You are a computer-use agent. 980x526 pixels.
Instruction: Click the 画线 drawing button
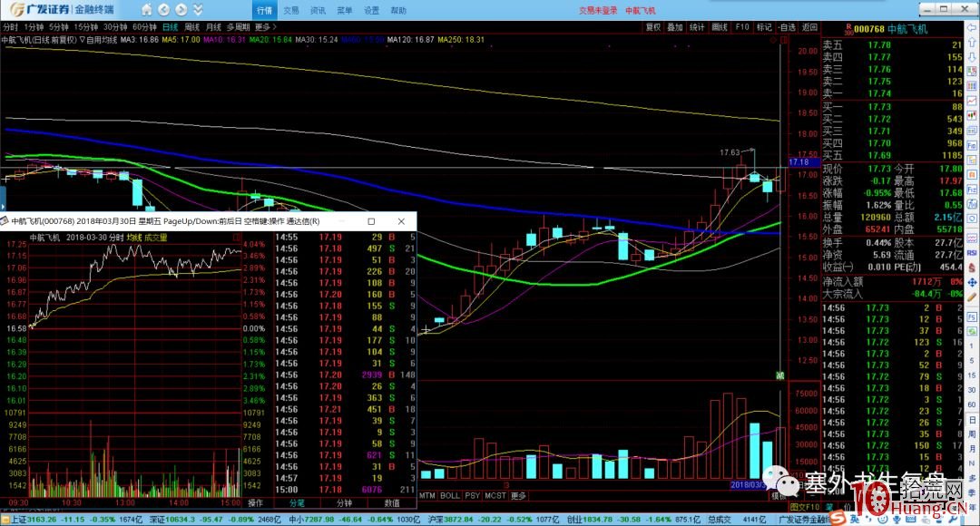click(720, 27)
